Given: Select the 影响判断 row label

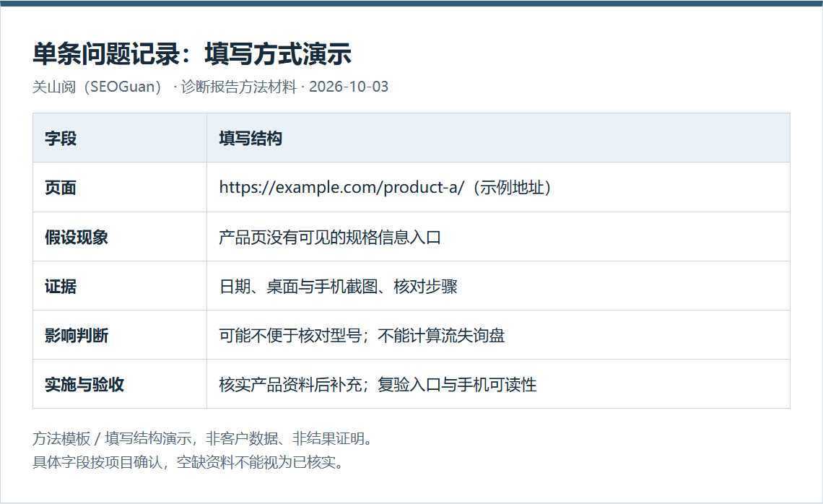Looking at the screenshot, I should tap(76, 335).
